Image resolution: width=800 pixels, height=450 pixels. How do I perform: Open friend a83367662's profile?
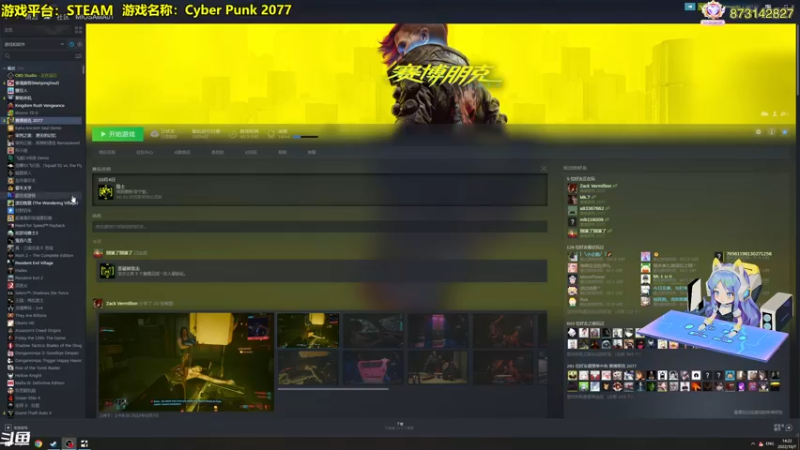591,209
